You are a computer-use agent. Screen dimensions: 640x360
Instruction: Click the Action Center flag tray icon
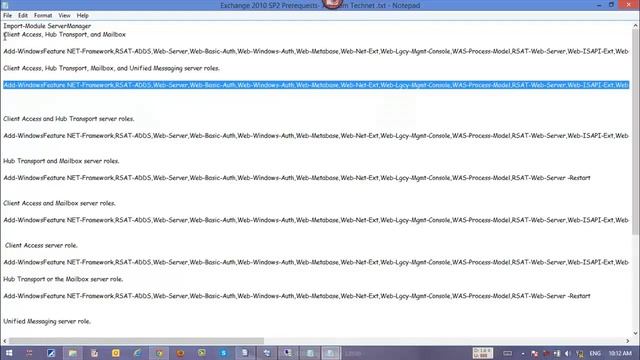[x=534, y=353]
